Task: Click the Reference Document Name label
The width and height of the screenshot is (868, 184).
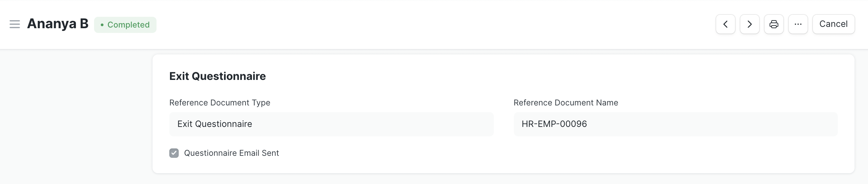Action: 565,103
